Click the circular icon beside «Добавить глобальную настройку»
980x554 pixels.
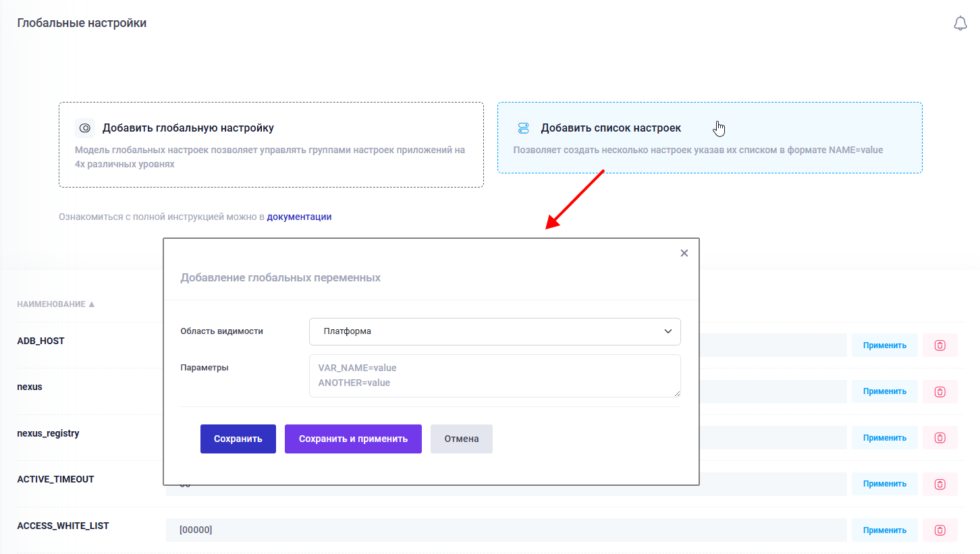coord(84,128)
